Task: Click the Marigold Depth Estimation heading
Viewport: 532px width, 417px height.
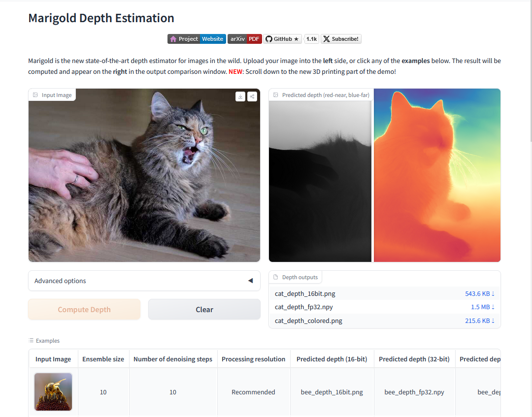Action: [101, 18]
